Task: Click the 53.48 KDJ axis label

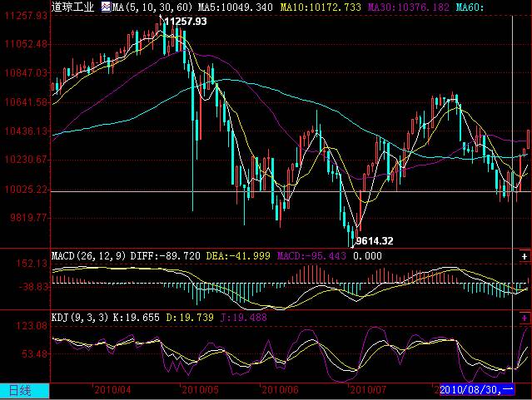Action: [35, 354]
